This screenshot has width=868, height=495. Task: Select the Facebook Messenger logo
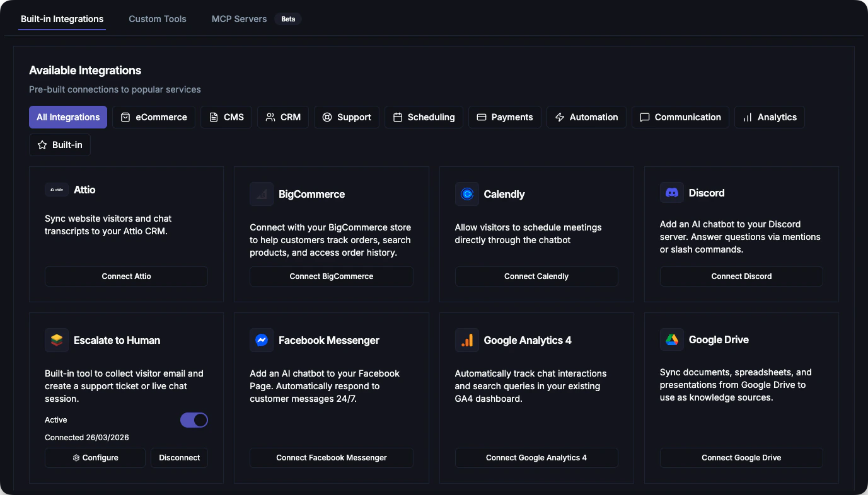tap(262, 340)
